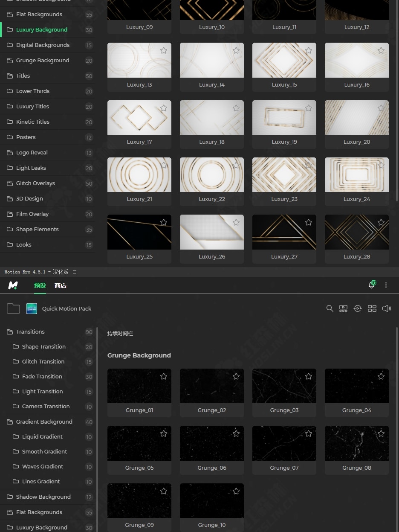The height and width of the screenshot is (532, 399).
Task: Collapse the Gradient Background folder
Action: pos(44,422)
